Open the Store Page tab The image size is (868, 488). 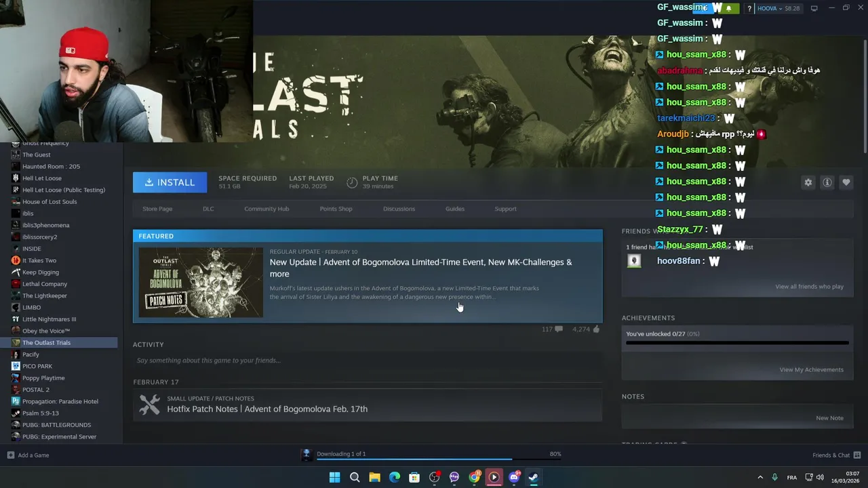pyautogui.click(x=157, y=209)
